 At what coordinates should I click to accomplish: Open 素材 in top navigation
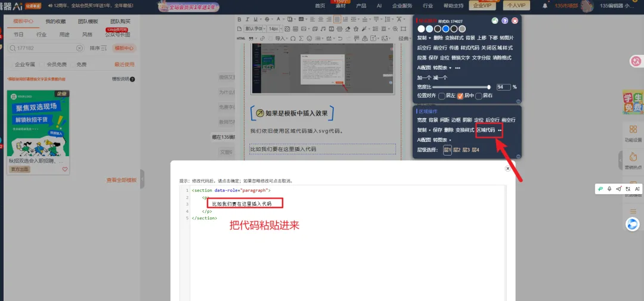340,6
